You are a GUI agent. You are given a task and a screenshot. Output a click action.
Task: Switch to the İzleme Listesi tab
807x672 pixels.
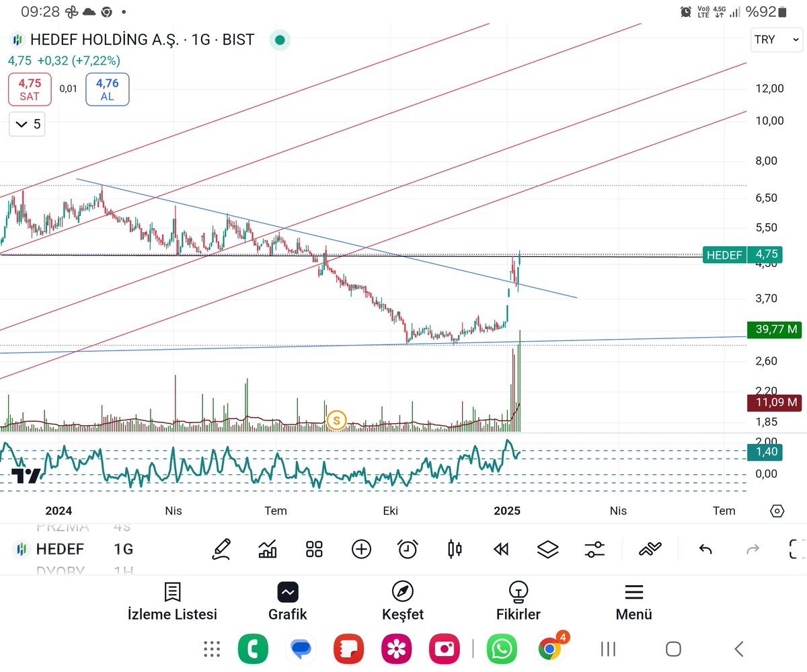[x=172, y=603]
